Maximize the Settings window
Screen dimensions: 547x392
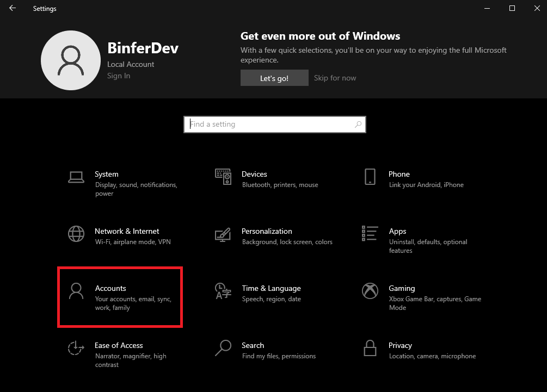[x=512, y=8]
